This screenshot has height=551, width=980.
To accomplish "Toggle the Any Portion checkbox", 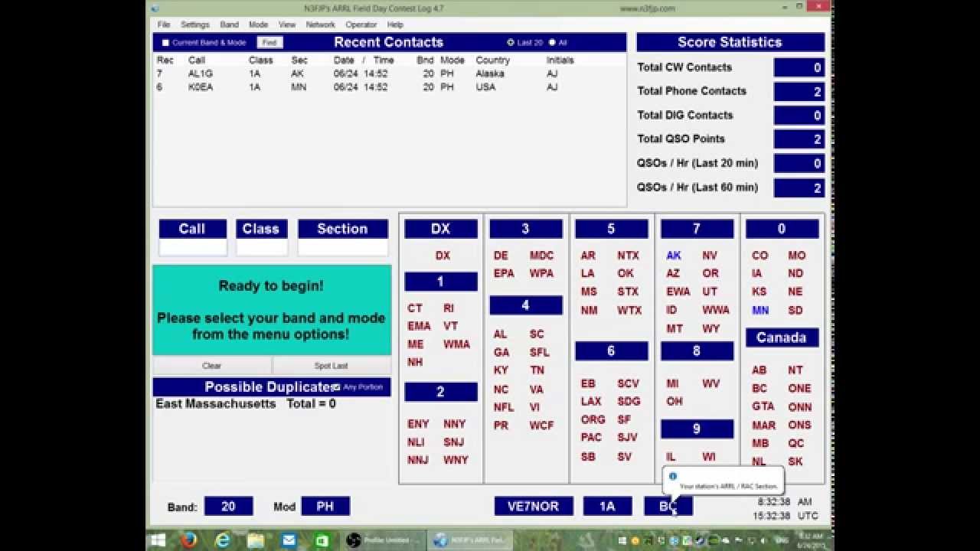I will click(x=336, y=387).
